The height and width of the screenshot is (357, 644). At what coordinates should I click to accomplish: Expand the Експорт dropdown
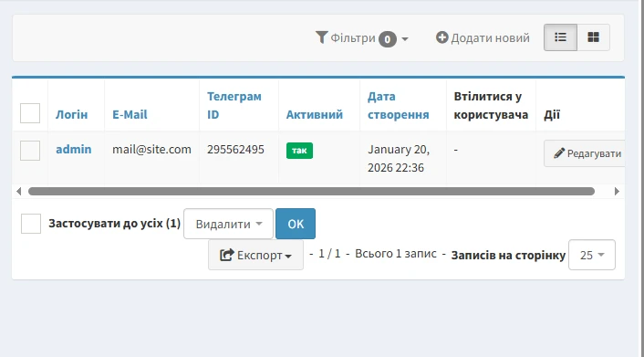tap(255, 255)
